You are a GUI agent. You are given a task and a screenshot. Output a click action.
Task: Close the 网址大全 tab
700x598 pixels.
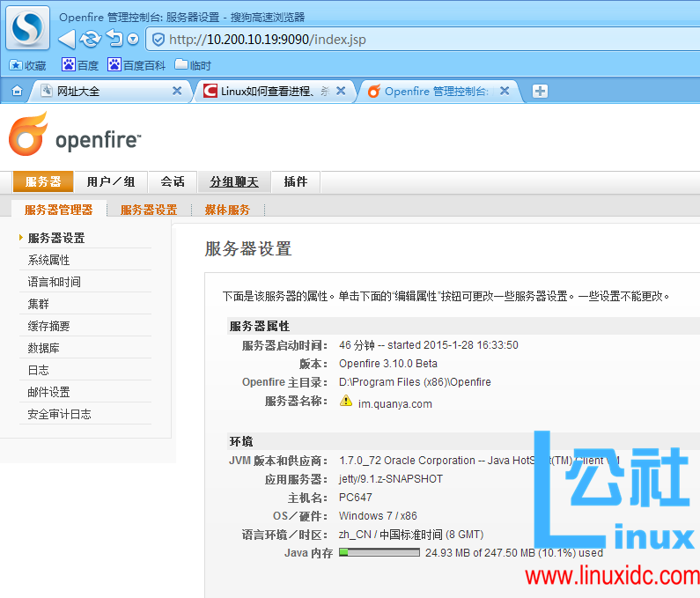pyautogui.click(x=177, y=91)
